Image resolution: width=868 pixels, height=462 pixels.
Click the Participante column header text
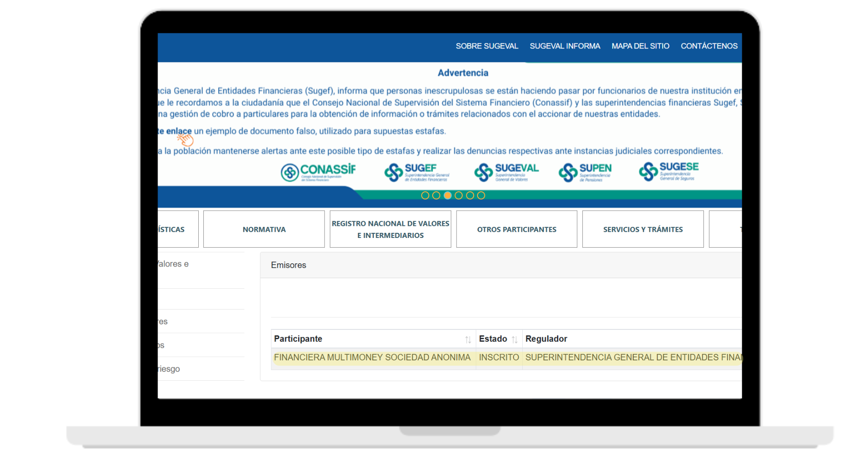(x=298, y=339)
